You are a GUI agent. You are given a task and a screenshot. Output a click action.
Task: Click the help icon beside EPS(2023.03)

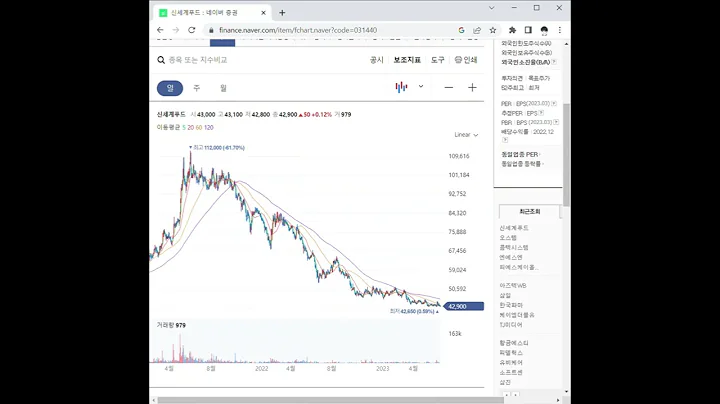coord(554,104)
